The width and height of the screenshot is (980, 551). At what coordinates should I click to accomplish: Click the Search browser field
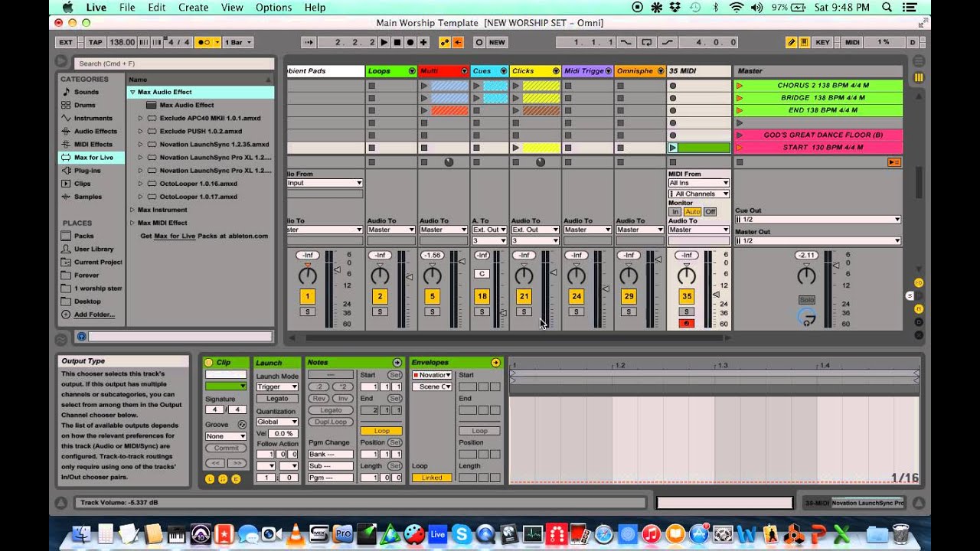(175, 64)
